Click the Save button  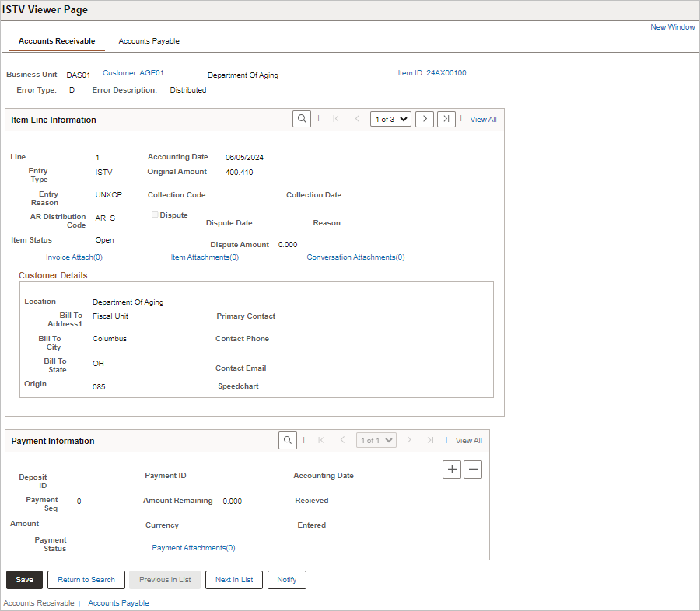coord(25,580)
